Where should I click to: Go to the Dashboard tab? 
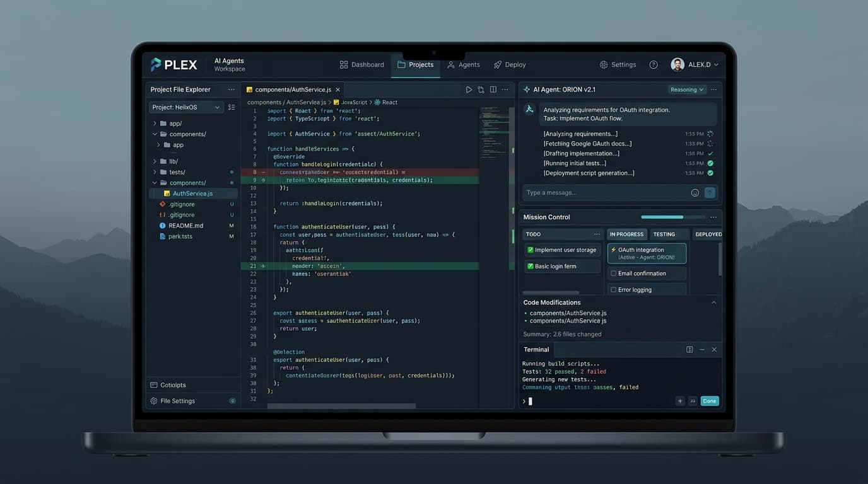click(x=361, y=65)
